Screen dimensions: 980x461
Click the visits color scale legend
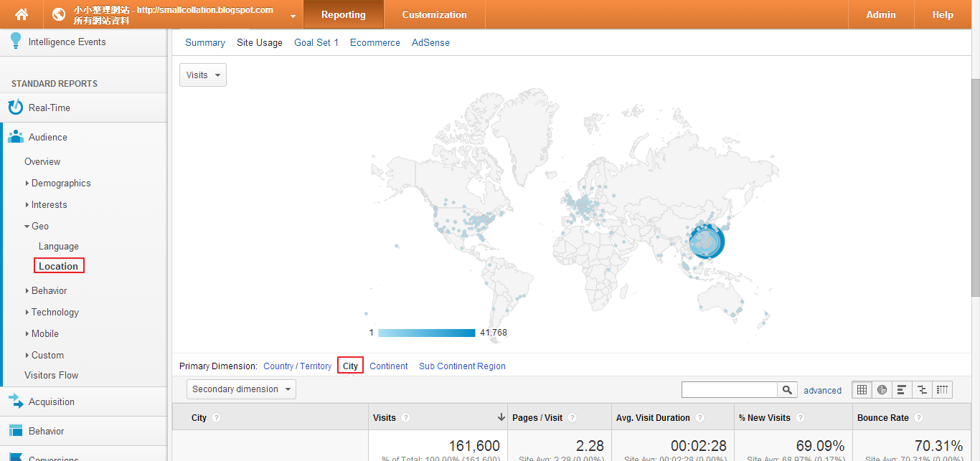click(427, 332)
